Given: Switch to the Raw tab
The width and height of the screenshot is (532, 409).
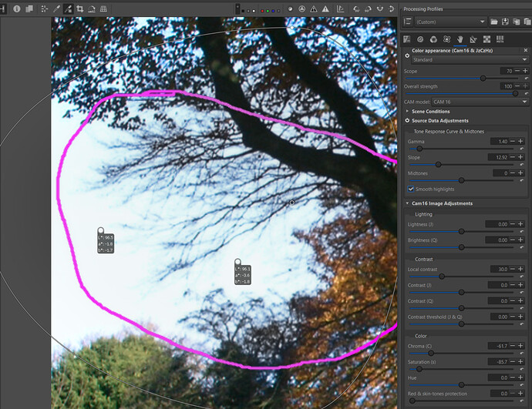Looking at the screenshot, I should pos(487,39).
